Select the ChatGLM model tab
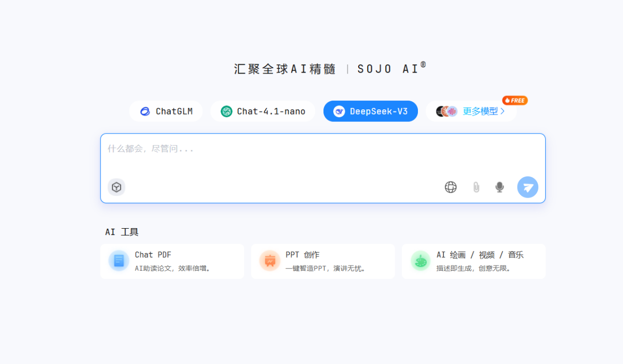Screen dimensions: 623x364 (x=166, y=111)
